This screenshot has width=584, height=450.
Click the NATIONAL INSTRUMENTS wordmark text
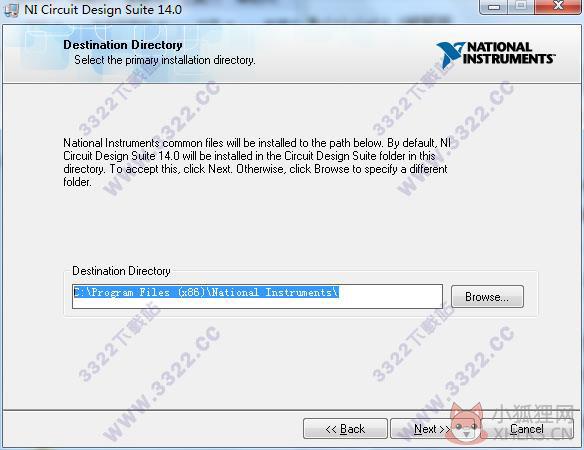point(509,53)
